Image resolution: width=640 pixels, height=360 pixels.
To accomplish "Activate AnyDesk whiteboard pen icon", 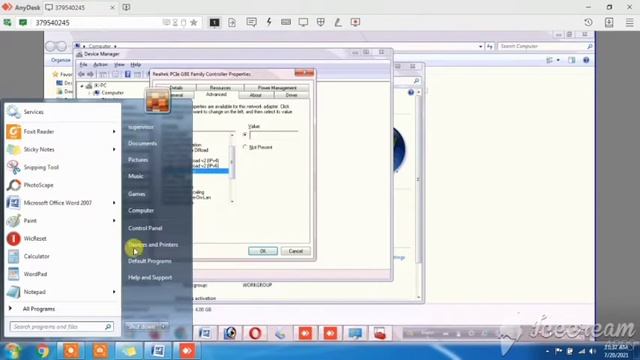I will pos(338,22).
